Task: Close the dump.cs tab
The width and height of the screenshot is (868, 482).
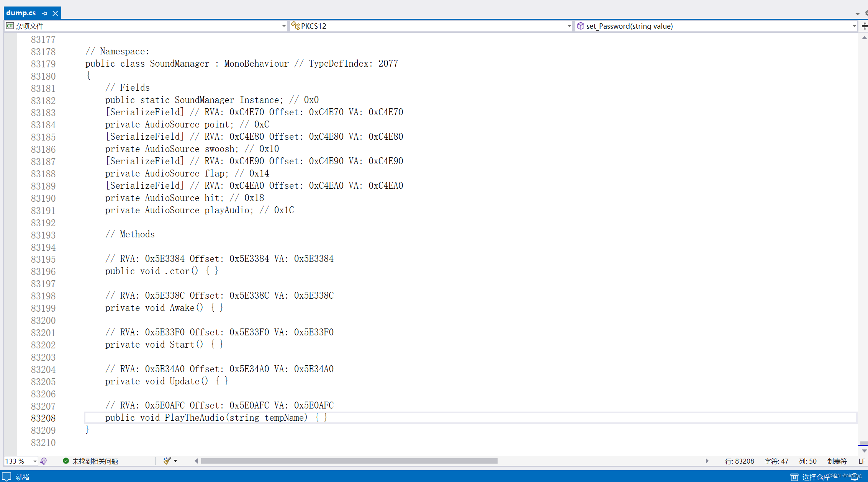Action: point(56,13)
